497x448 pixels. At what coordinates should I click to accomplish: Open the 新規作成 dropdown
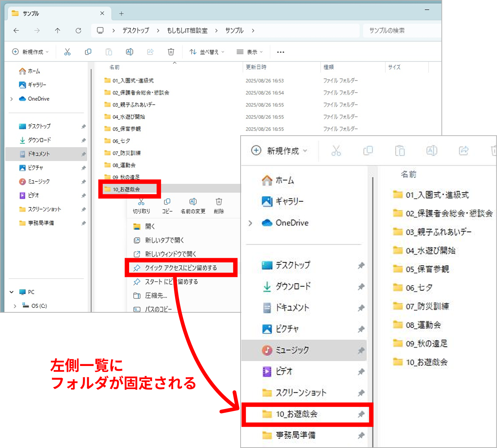coord(31,52)
